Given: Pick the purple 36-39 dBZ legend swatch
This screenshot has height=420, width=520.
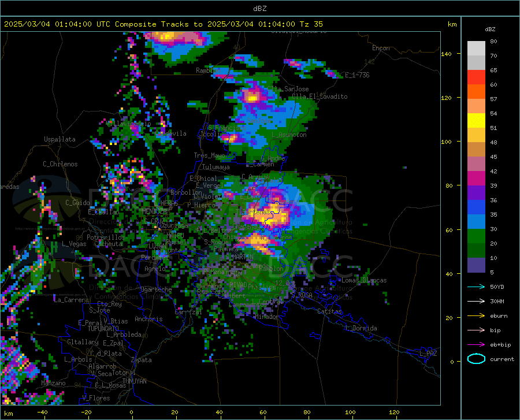Looking at the screenshot, I should [476, 193].
